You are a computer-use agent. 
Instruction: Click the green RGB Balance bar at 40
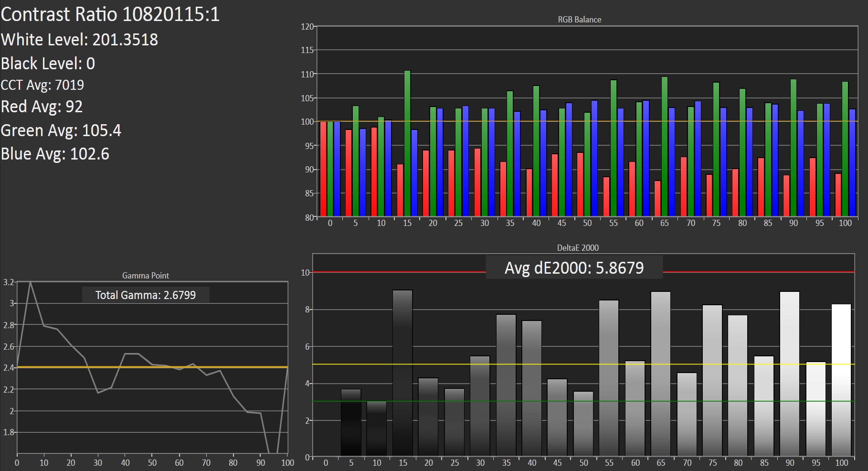point(536,151)
